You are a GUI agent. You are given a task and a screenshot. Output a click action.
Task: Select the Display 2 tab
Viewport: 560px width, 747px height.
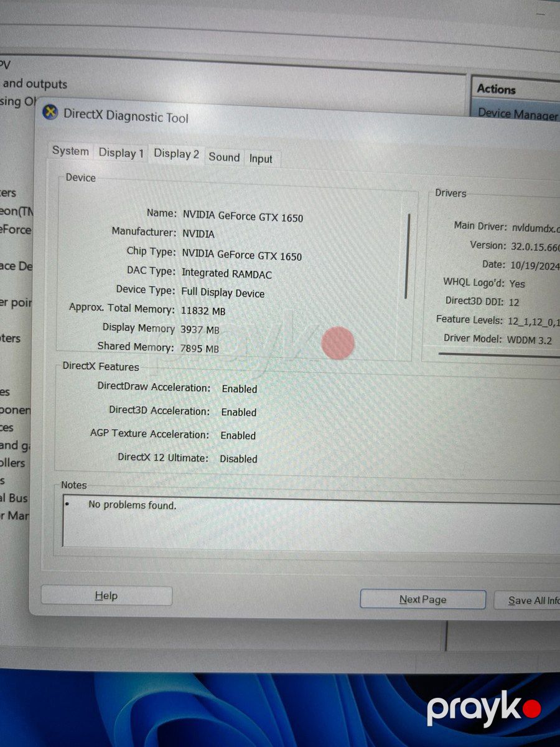coord(176,154)
